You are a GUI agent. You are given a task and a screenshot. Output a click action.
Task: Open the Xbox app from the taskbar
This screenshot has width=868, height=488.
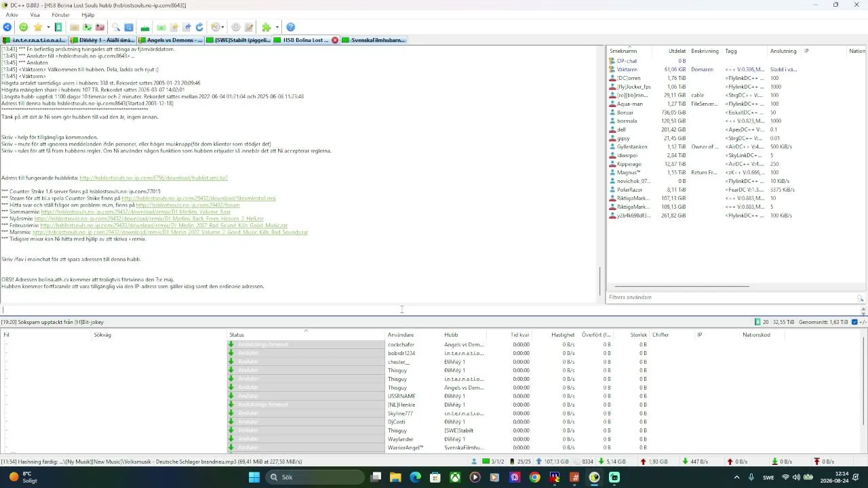coord(455,477)
